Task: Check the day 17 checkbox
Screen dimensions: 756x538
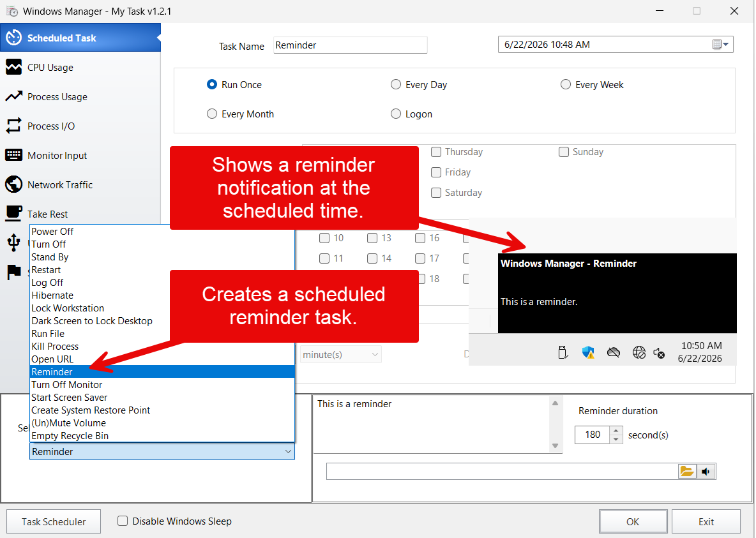Action: [x=420, y=258]
